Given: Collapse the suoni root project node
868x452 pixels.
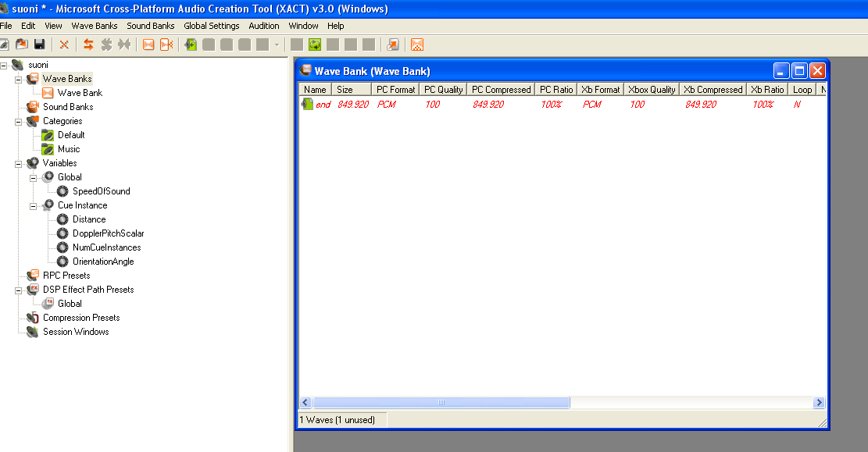Looking at the screenshot, I should point(3,66).
